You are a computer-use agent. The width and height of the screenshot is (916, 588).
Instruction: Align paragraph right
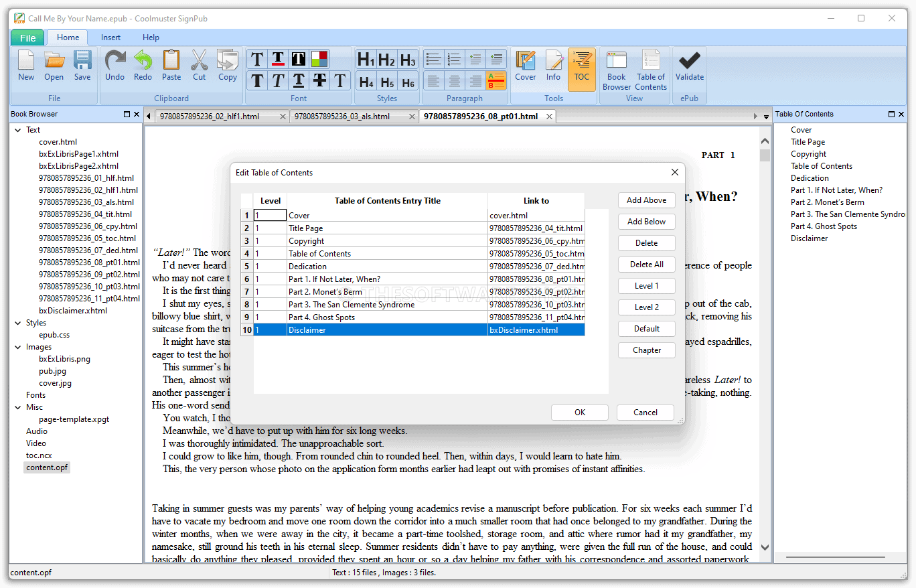pyautogui.click(x=475, y=80)
